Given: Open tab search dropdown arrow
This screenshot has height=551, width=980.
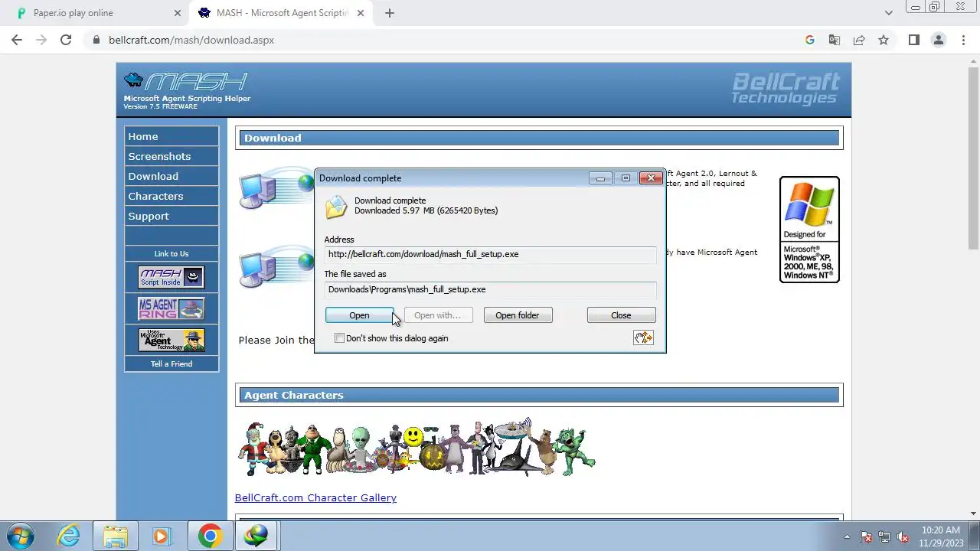Looking at the screenshot, I should [888, 13].
